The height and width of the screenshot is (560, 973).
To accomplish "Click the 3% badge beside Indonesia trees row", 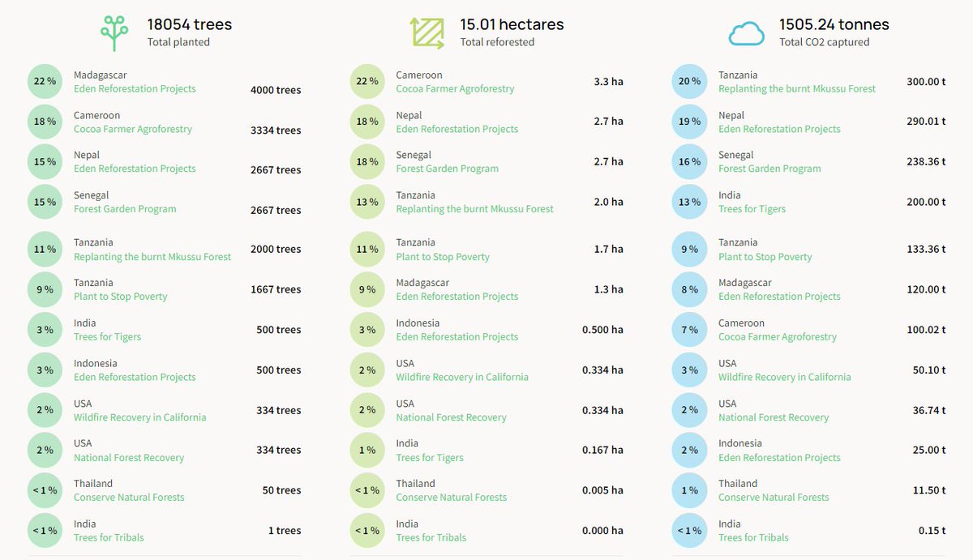I will coord(45,370).
